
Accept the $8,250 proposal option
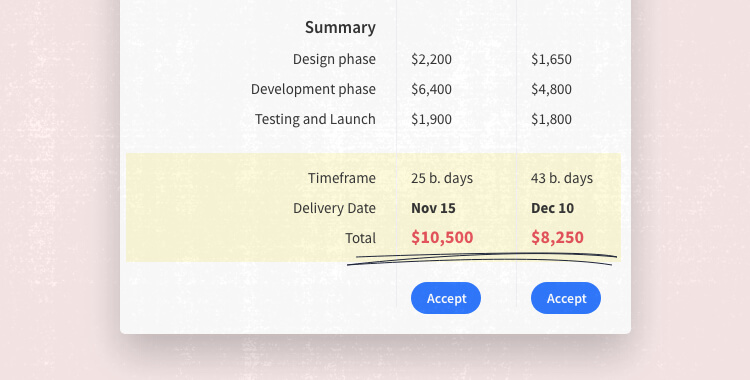(566, 298)
